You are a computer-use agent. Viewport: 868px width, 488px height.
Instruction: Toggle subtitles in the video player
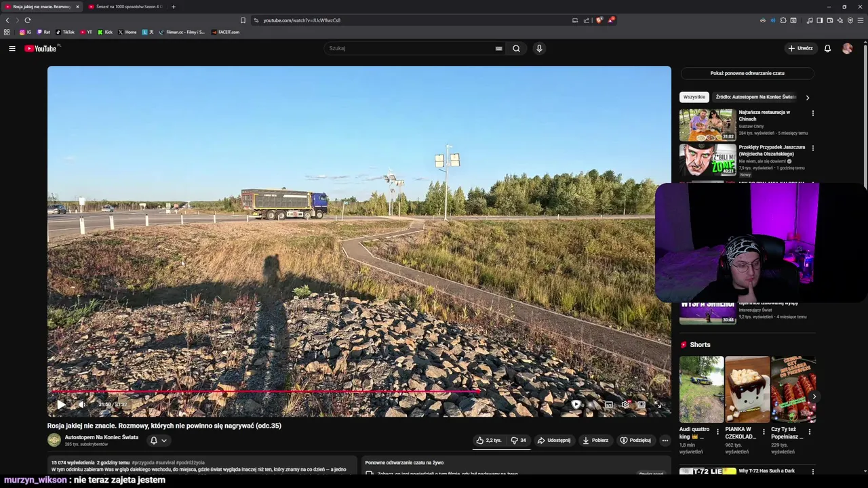(609, 405)
